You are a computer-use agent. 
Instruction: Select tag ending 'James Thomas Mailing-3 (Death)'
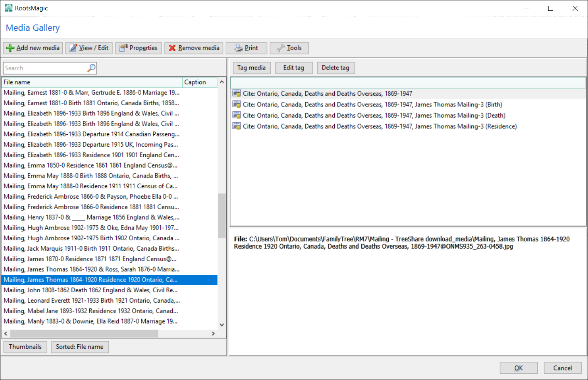pos(408,115)
